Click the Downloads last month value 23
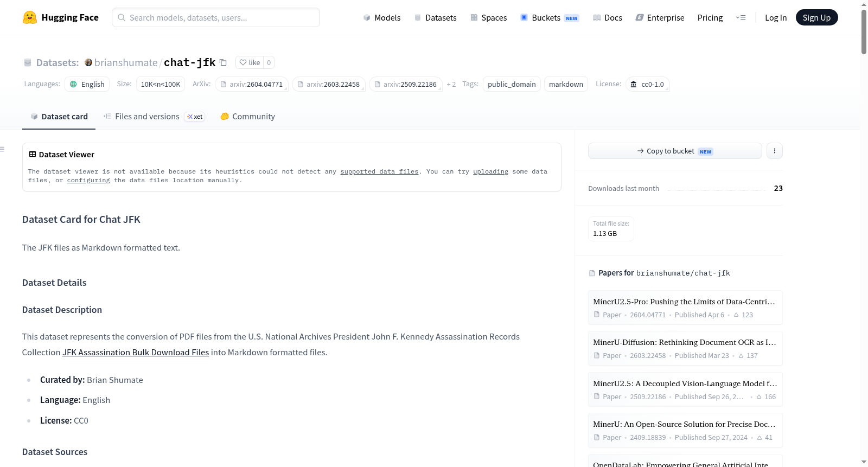 (x=778, y=188)
